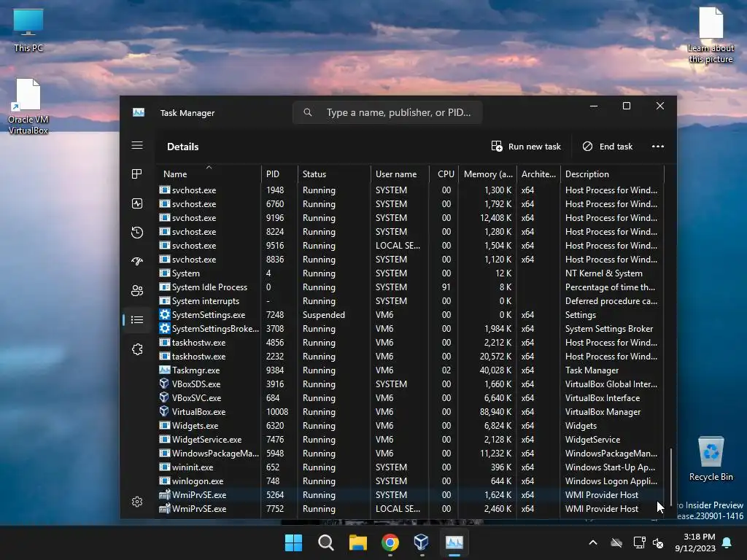Image resolution: width=747 pixels, height=560 pixels.
Task: Select the System Idle Process row
Action: [410, 287]
